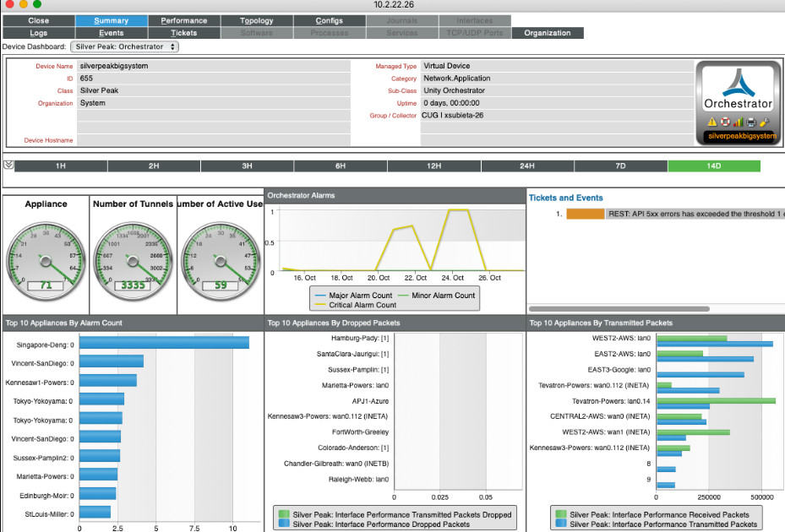Click the green Silver Peak legend color swatch
The image size is (785, 532).
tap(283, 513)
